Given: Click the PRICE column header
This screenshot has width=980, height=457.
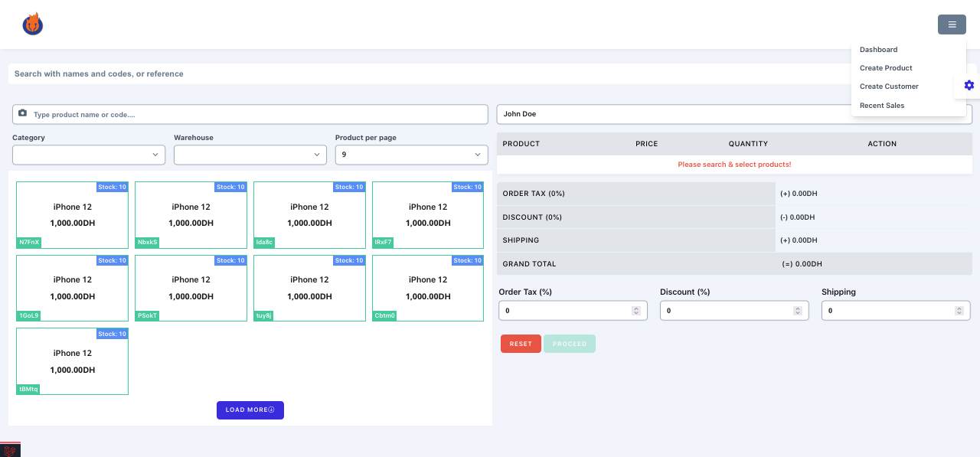Looking at the screenshot, I should 647,144.
